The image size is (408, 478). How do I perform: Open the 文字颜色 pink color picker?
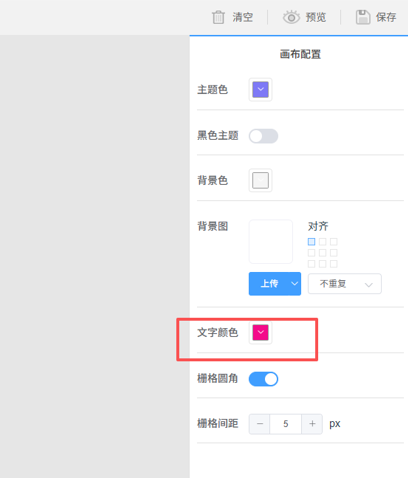(260, 332)
